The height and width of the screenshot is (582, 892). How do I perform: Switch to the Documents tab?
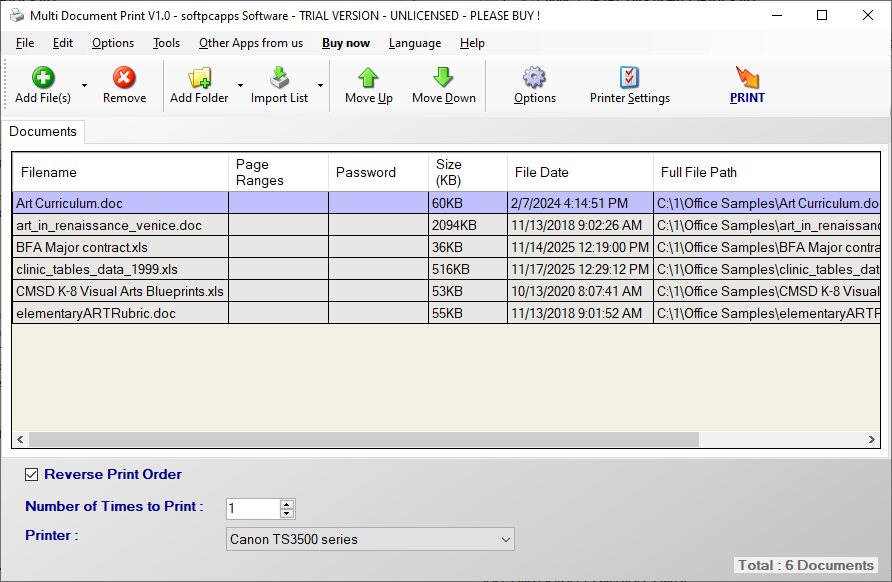[x=43, y=131]
